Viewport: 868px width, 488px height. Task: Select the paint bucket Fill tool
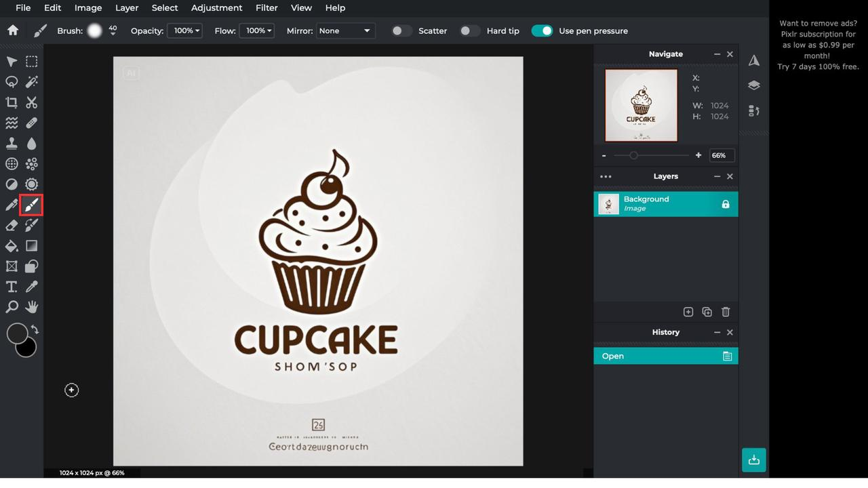(12, 245)
